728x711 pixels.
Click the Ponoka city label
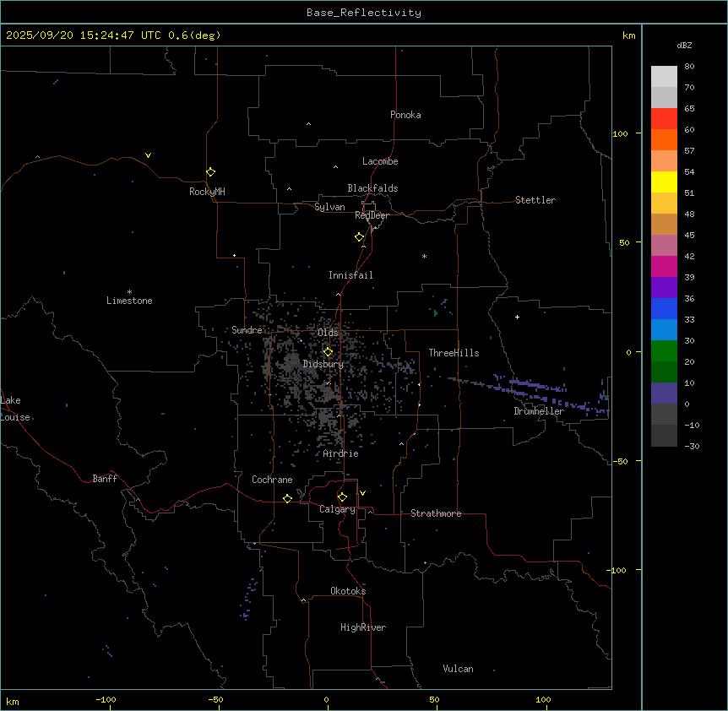405,115
